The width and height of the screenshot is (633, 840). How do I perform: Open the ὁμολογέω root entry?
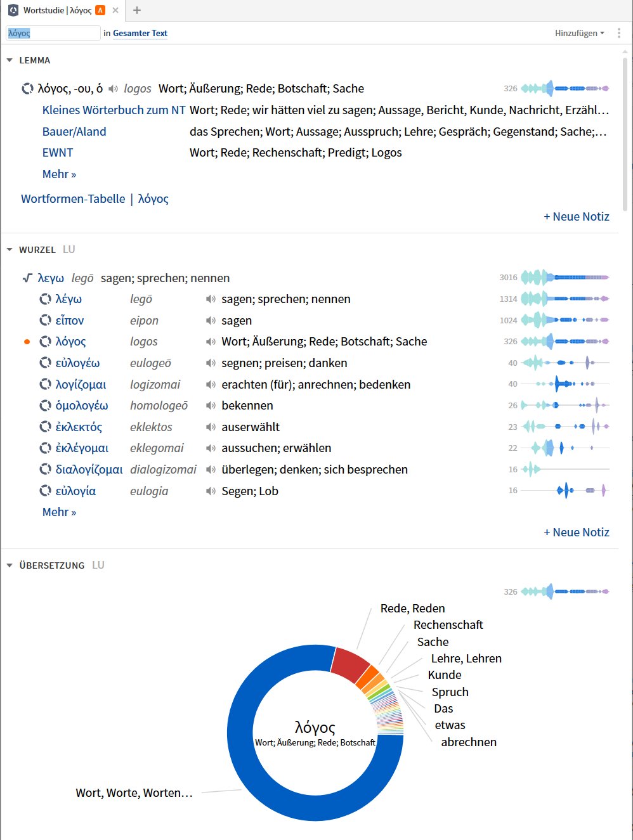(82, 406)
